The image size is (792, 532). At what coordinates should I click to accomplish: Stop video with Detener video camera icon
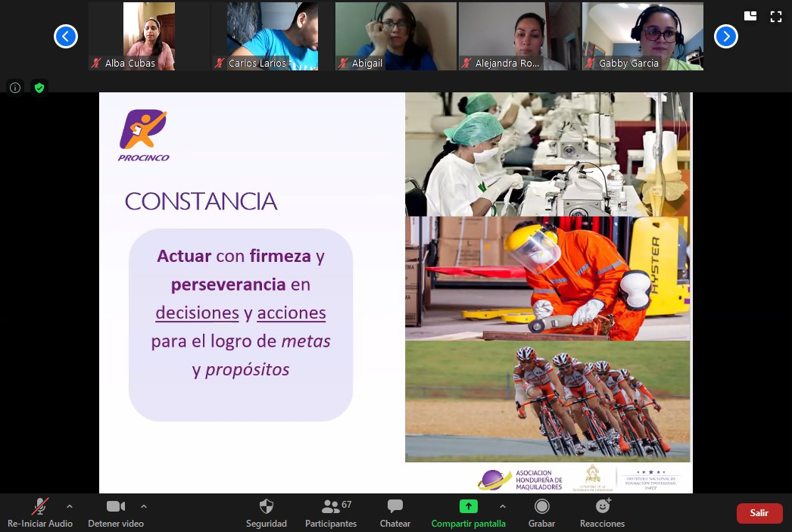(x=116, y=506)
